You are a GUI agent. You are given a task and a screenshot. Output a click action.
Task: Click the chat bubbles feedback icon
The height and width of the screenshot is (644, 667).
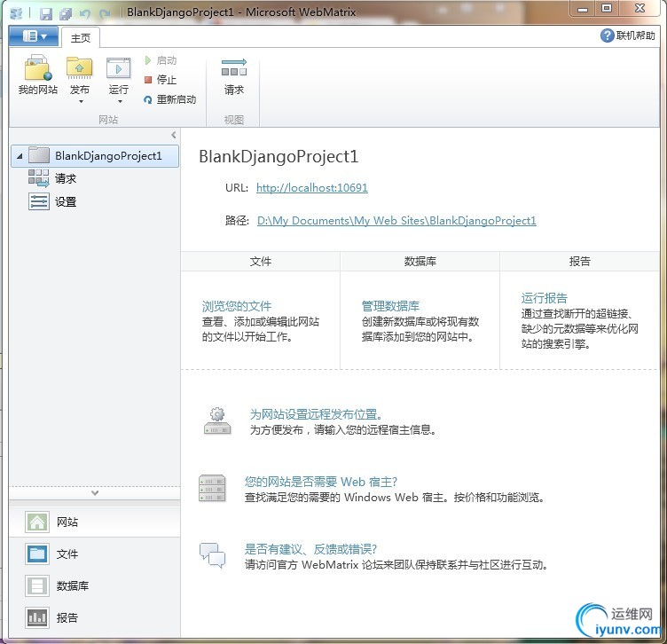click(x=212, y=555)
